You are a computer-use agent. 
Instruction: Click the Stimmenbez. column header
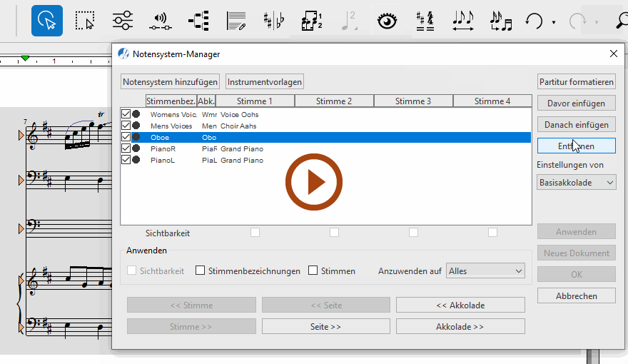[171, 101]
